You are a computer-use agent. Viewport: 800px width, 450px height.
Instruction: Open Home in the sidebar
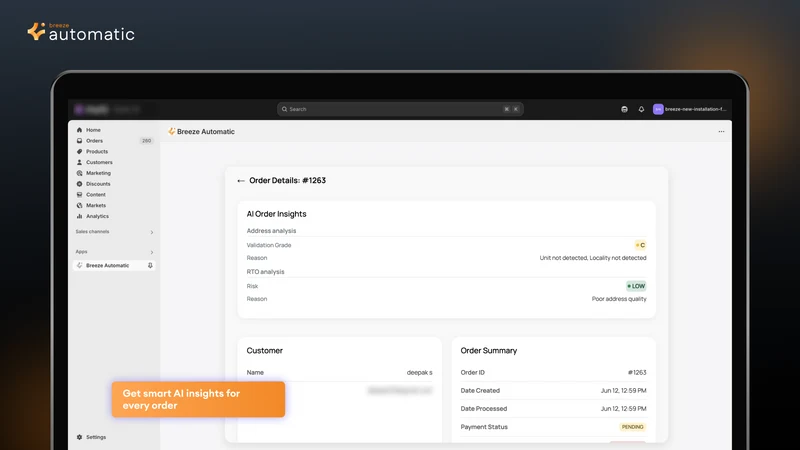point(93,130)
